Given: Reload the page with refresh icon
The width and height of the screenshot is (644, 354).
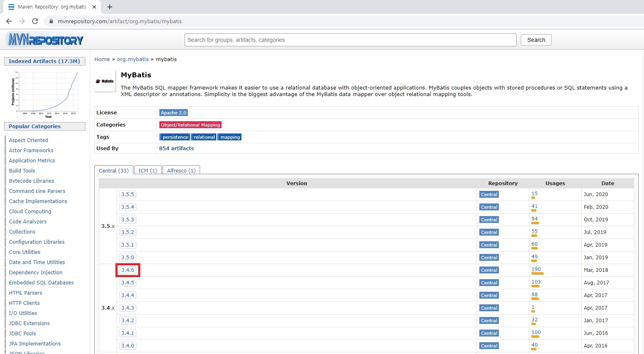Looking at the screenshot, I should point(35,21).
